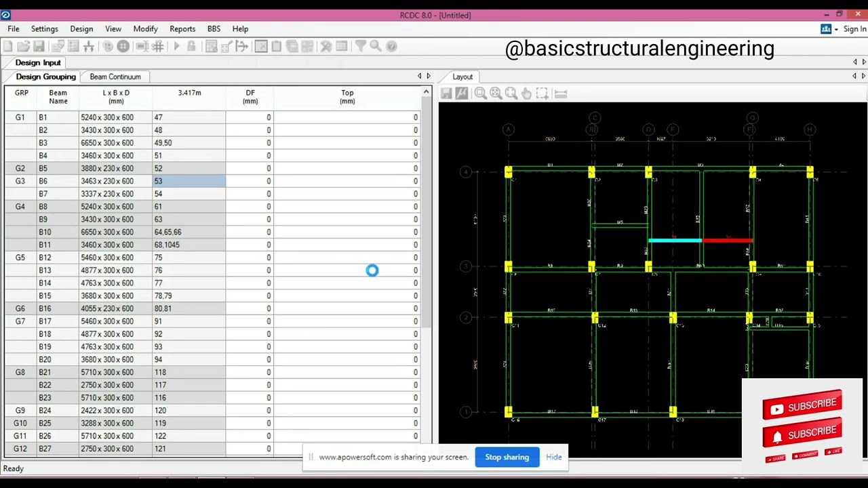The width and height of the screenshot is (868, 488).
Task: Click the network structure icon in toolbar
Action: pyautogui.click(x=89, y=46)
